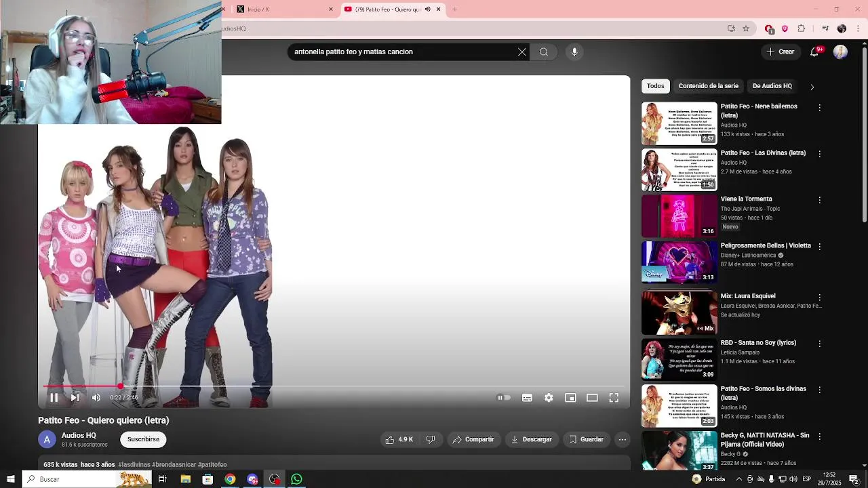Open options for Las Divinas video

tap(819, 154)
